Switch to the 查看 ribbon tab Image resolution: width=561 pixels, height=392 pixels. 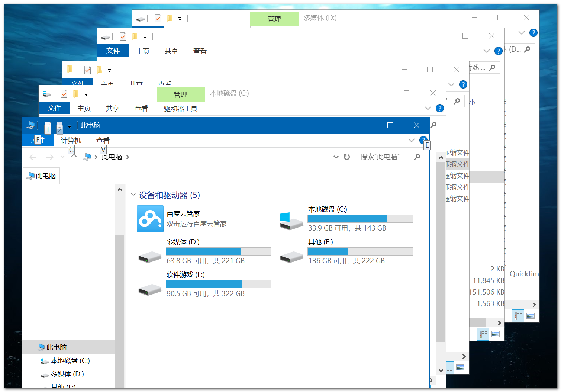click(x=103, y=140)
